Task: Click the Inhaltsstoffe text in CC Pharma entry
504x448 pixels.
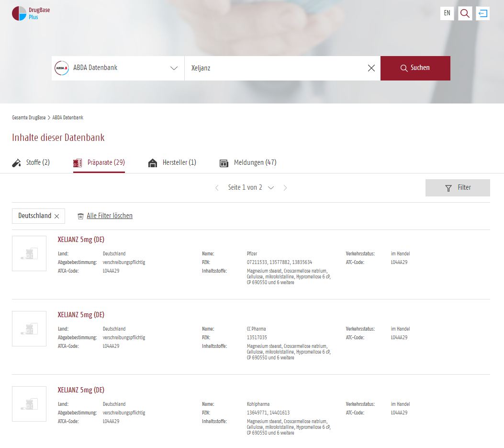Action: pyautogui.click(x=289, y=353)
